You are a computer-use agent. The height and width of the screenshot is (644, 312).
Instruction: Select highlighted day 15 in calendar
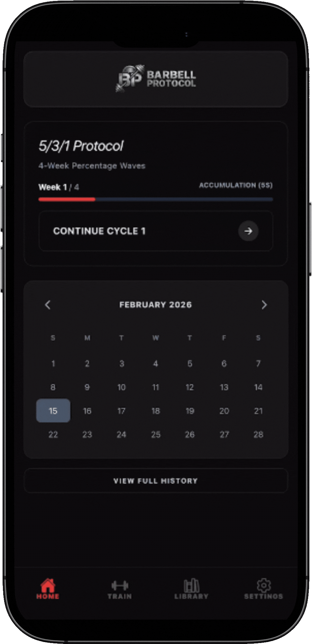[x=53, y=411]
